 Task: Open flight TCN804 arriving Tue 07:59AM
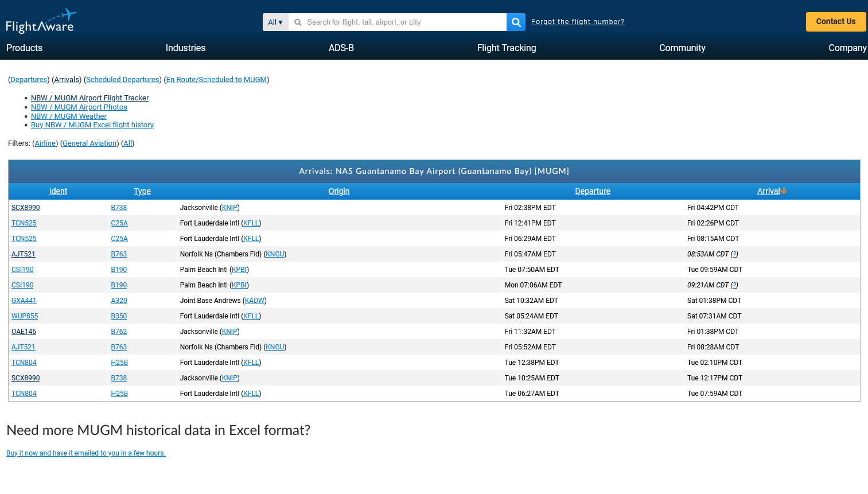[24, 394]
